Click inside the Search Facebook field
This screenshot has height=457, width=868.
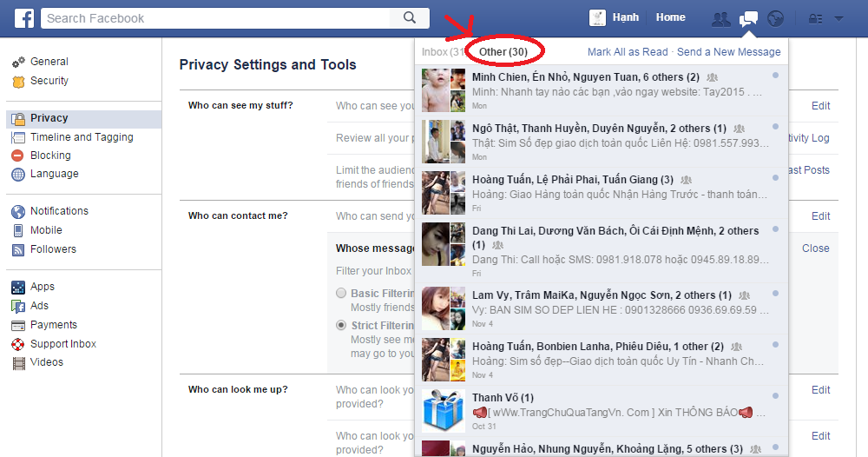coord(216,18)
